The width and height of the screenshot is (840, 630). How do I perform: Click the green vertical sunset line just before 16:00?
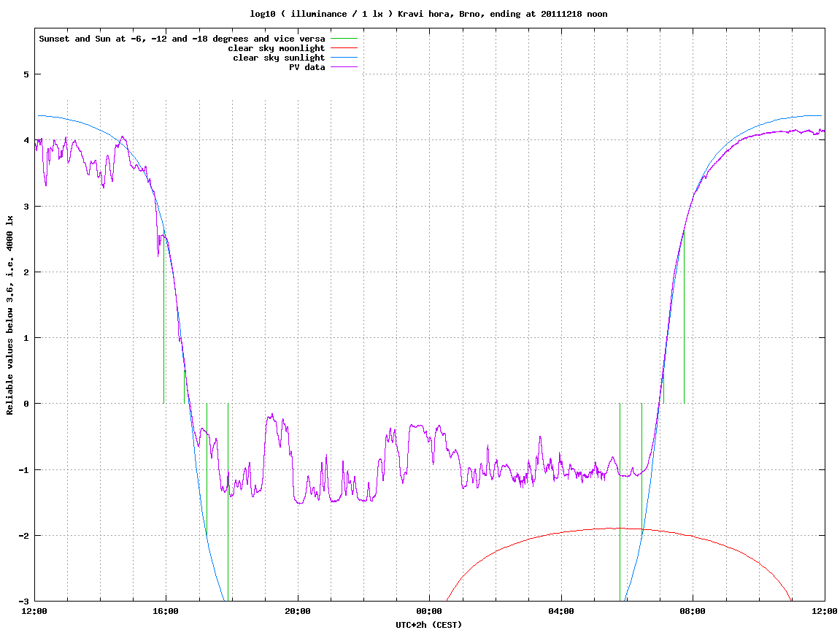pyautogui.click(x=164, y=316)
